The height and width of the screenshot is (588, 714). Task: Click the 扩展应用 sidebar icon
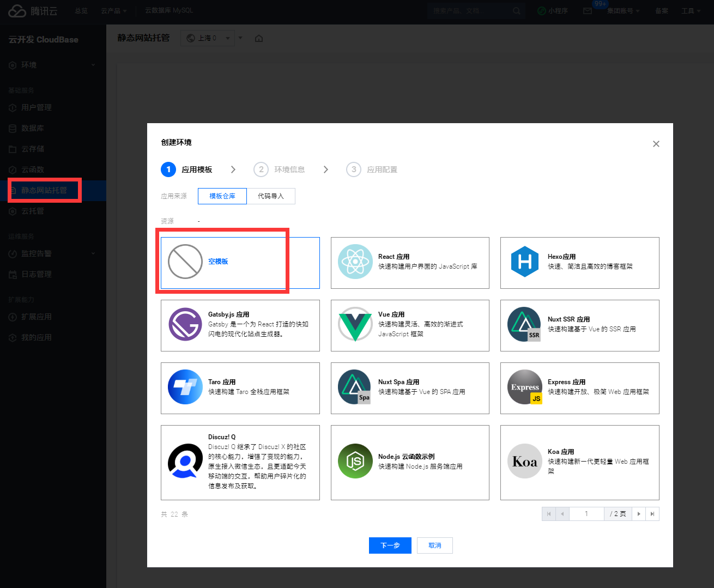point(13,317)
